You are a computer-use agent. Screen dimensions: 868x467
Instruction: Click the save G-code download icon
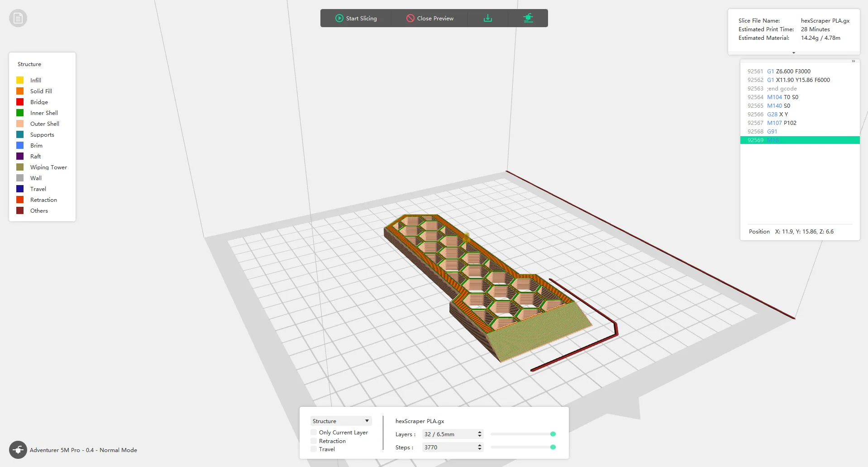[x=488, y=18]
